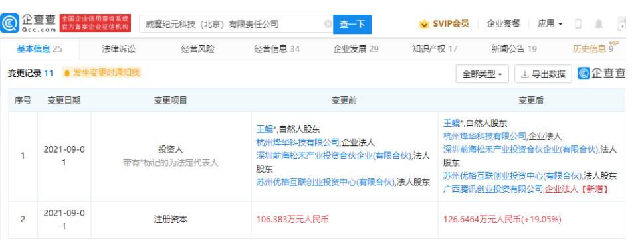Switch to the 经营信息 tab

point(277,49)
